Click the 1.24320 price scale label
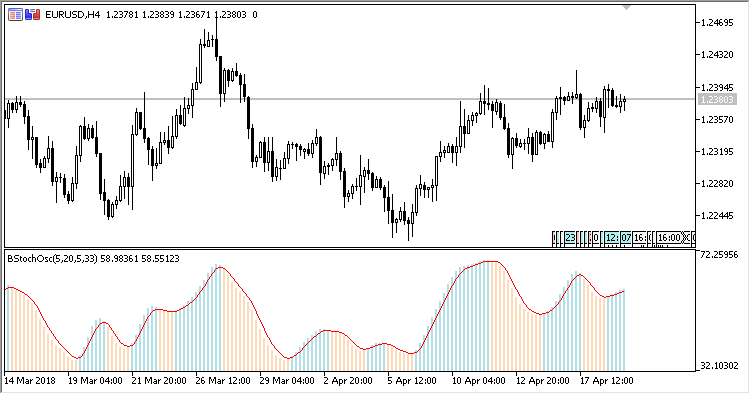 click(x=717, y=55)
